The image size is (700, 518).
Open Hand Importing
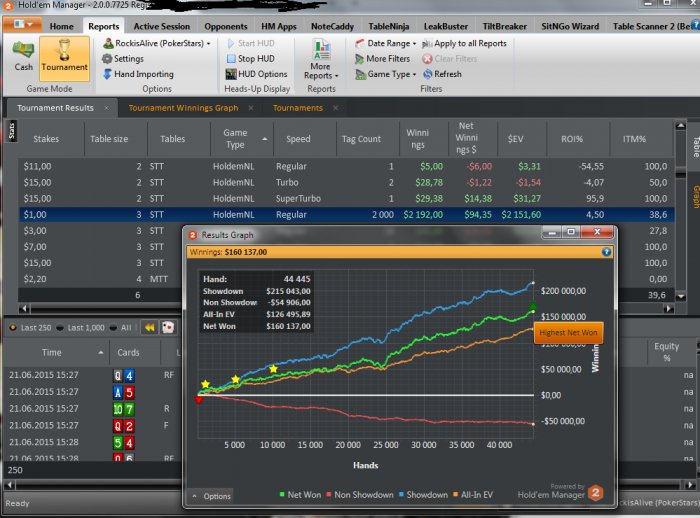tap(138, 74)
